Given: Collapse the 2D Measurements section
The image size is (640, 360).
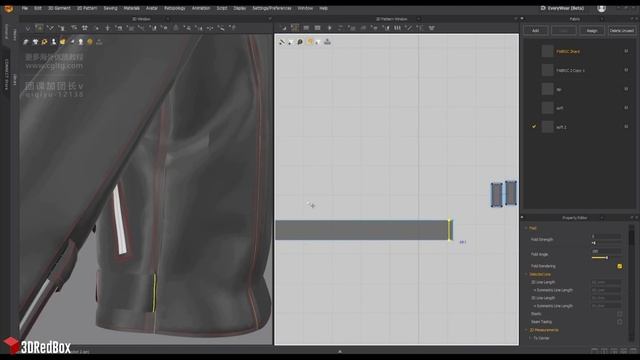Looking at the screenshot, I should tap(526, 330).
